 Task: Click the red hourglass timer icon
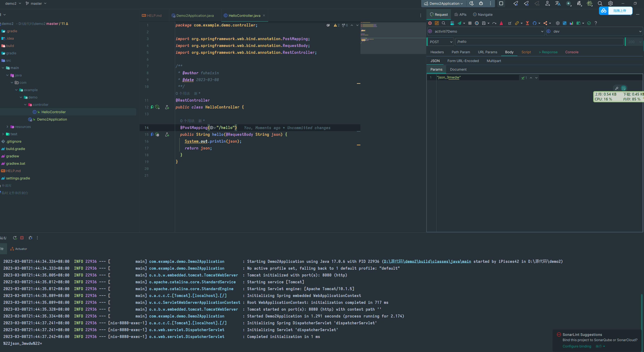[x=527, y=23]
